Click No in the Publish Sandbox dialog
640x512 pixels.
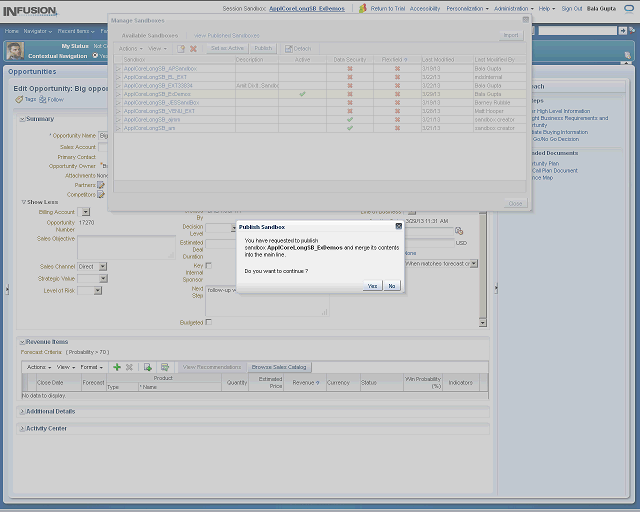point(392,286)
